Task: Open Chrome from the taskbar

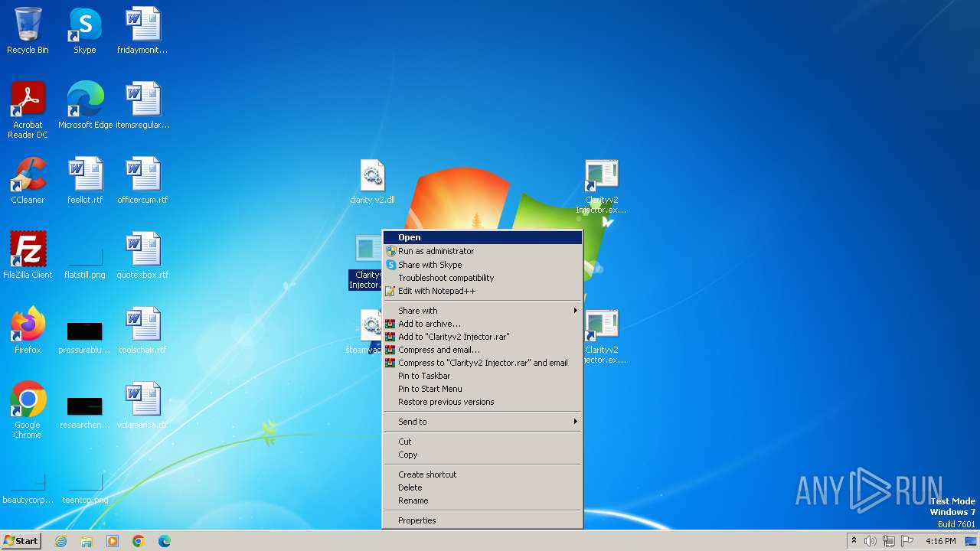Action: click(x=139, y=541)
